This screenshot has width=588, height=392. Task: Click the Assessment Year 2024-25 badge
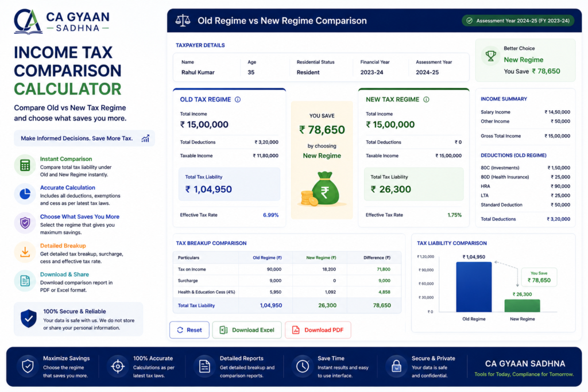tap(518, 21)
